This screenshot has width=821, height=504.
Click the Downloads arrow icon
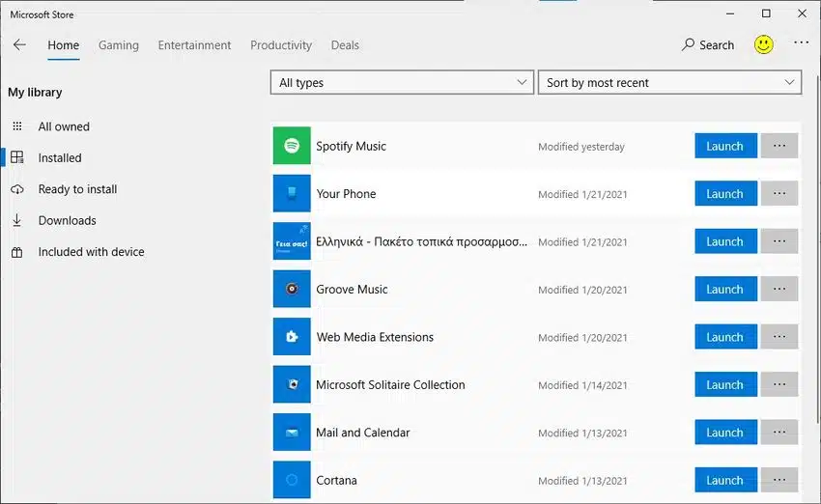[x=17, y=220]
